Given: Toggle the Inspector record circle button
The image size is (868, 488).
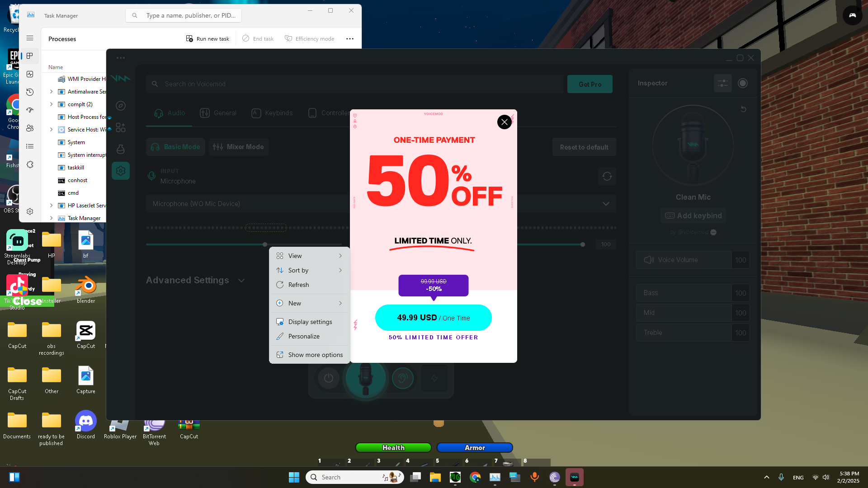Looking at the screenshot, I should pos(742,83).
